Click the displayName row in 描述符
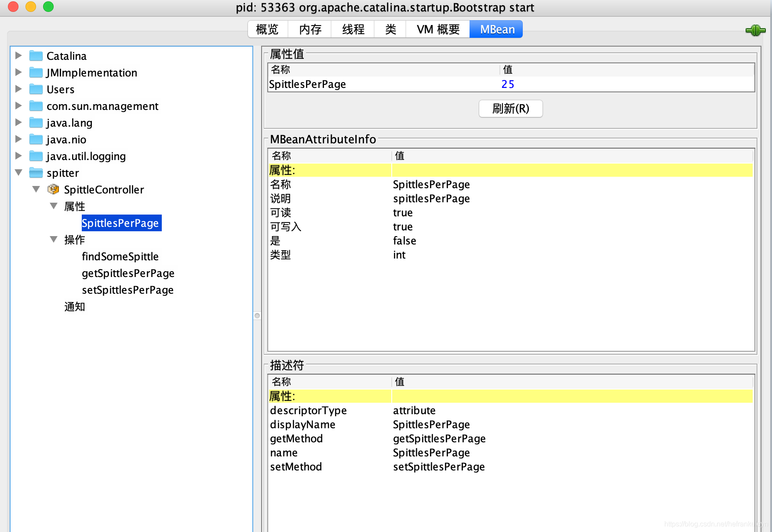The image size is (772, 532). tap(510, 424)
